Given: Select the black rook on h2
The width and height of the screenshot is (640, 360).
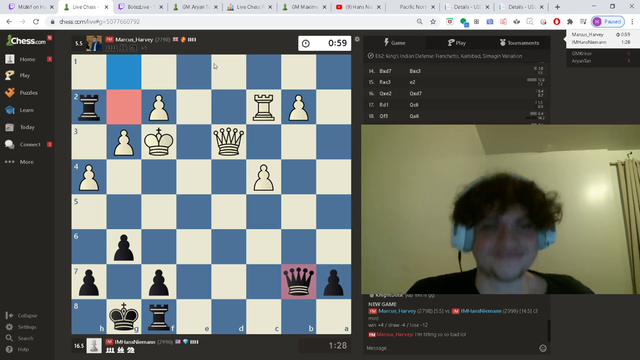Looking at the screenshot, I should point(89,107).
